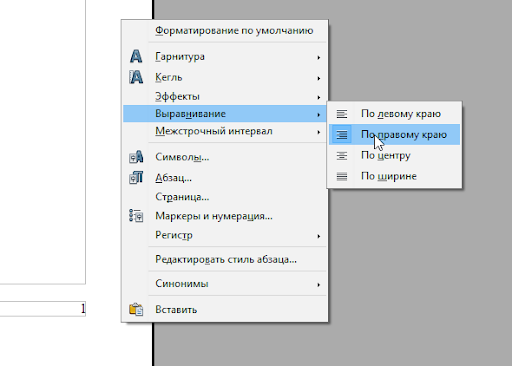Open Межстрочный интервал submenu entry

tap(225, 131)
